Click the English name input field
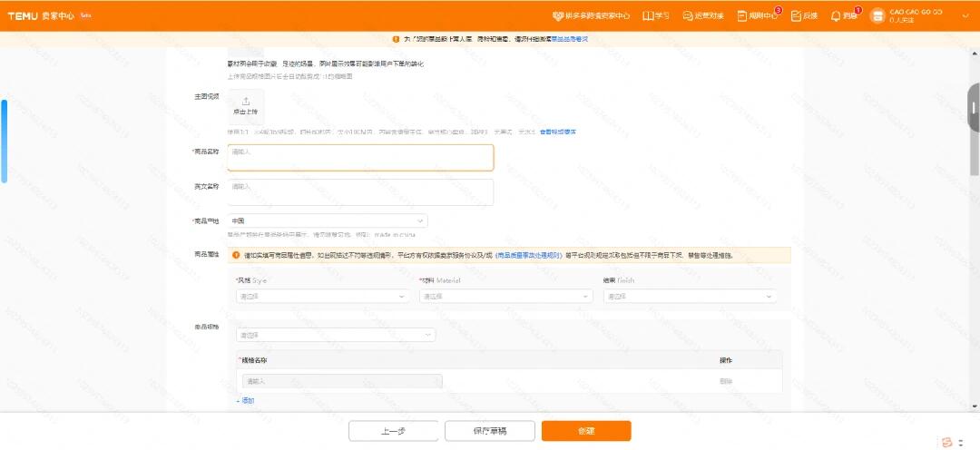This screenshot has width=980, height=450. tap(360, 192)
